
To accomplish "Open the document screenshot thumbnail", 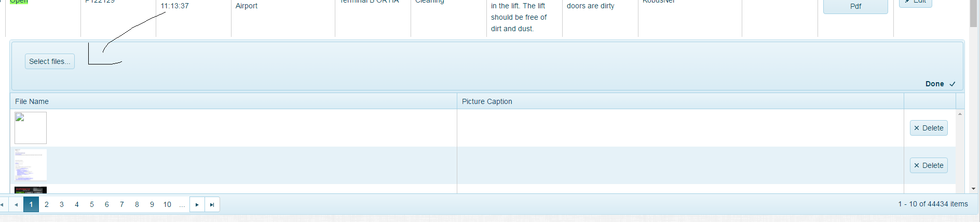I will 31,165.
